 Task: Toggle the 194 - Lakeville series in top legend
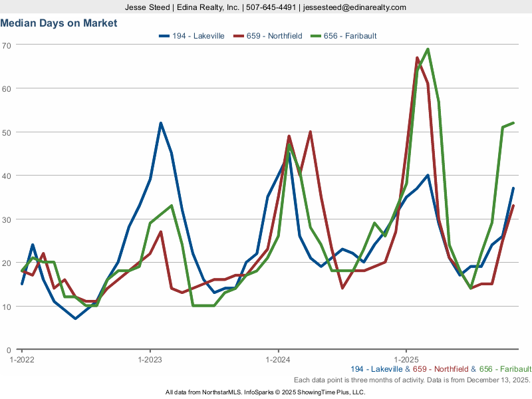[x=200, y=36]
